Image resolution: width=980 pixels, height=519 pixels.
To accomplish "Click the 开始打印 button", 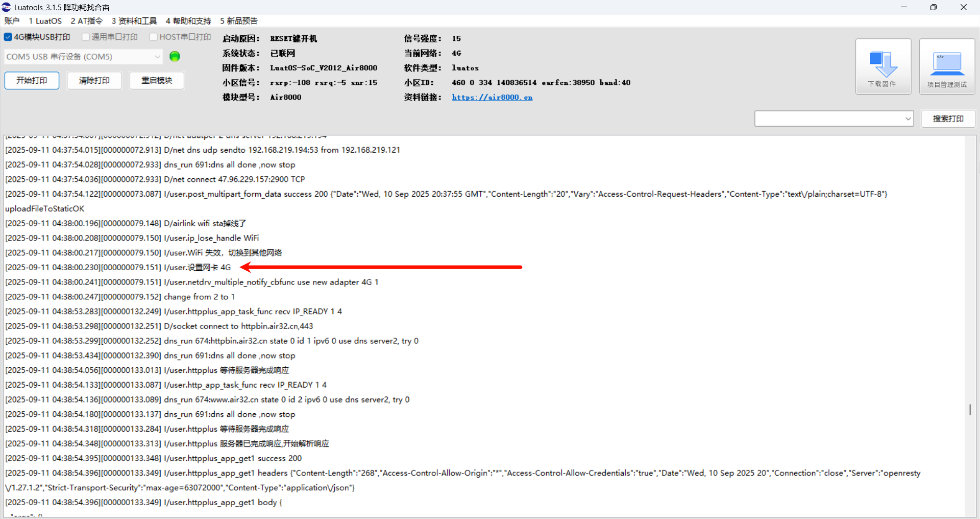I will coord(32,80).
